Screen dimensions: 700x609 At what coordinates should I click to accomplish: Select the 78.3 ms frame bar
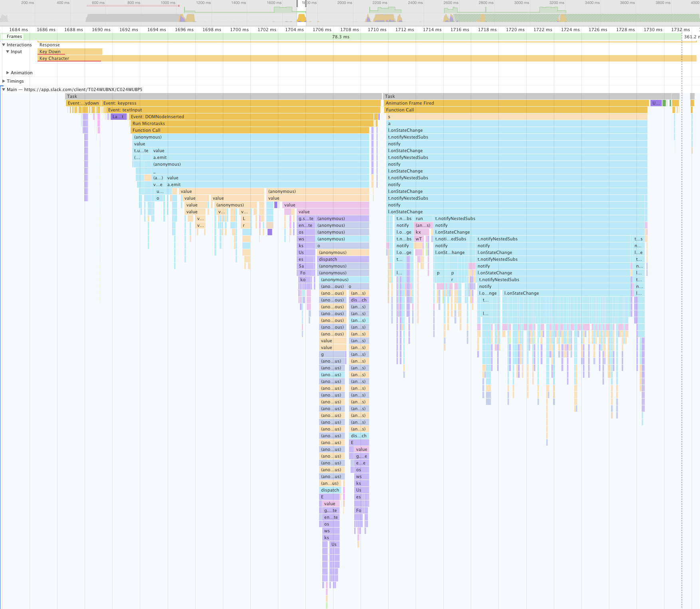341,37
